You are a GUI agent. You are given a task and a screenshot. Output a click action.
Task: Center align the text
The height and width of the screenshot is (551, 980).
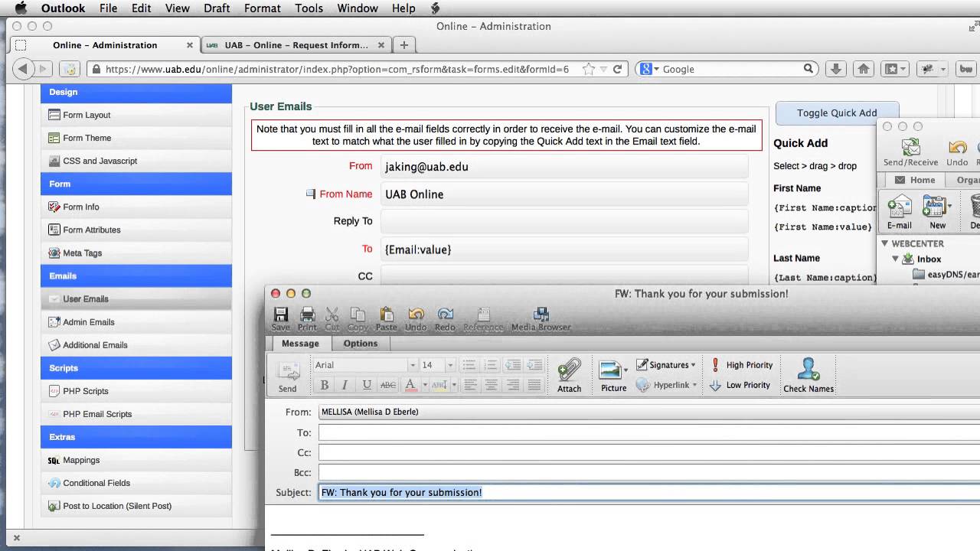[491, 385]
